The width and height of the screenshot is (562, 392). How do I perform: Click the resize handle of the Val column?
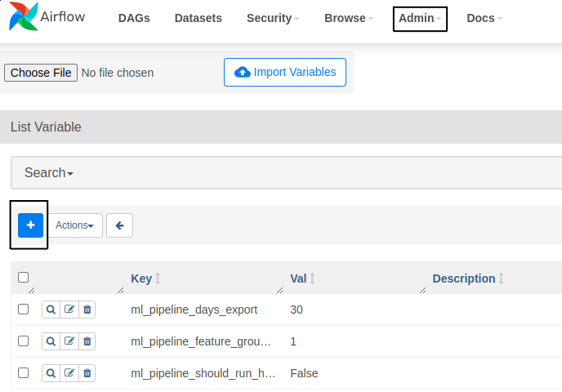click(x=422, y=290)
